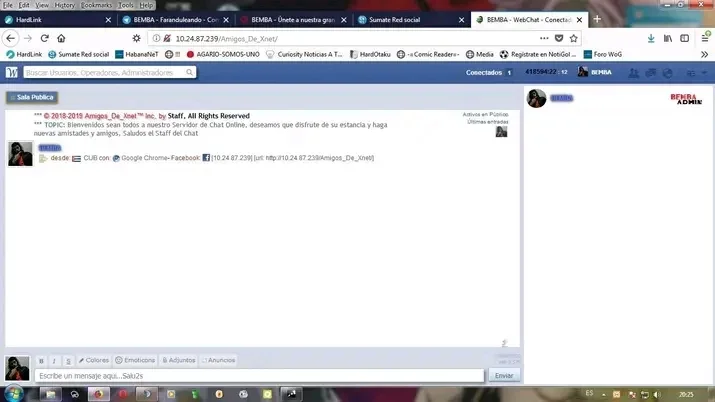
Task: Open the messages icon in chat header
Action: point(650,72)
